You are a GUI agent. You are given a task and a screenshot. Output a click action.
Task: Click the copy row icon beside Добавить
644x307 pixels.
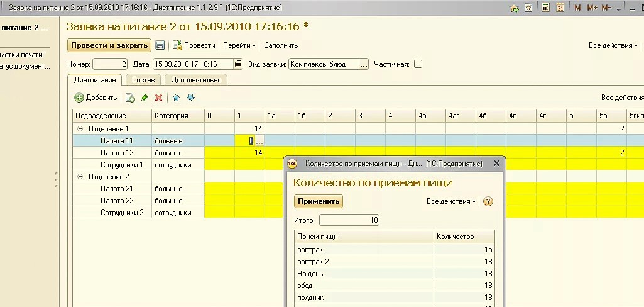tap(130, 98)
